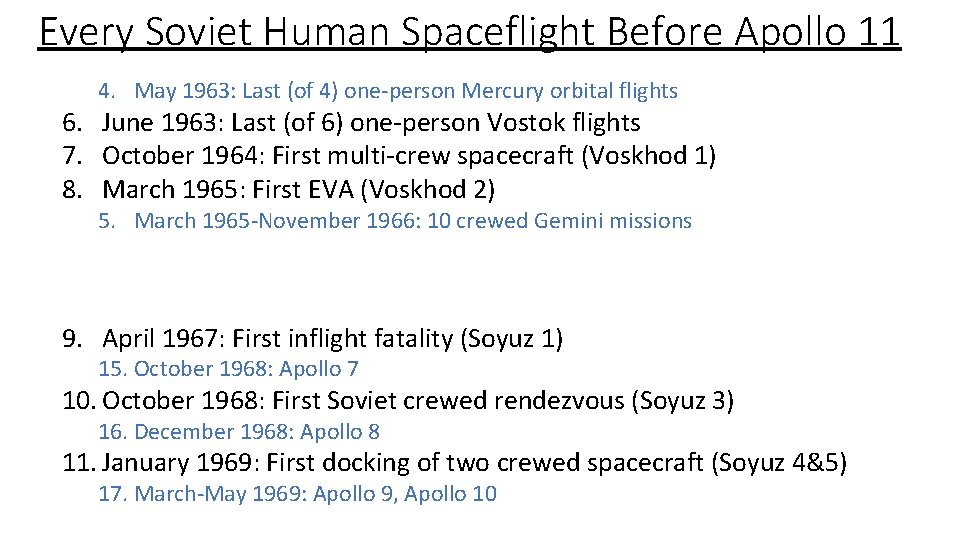Click the sub-list number 15.
960x540 pixels.
pyautogui.click(x=112, y=369)
